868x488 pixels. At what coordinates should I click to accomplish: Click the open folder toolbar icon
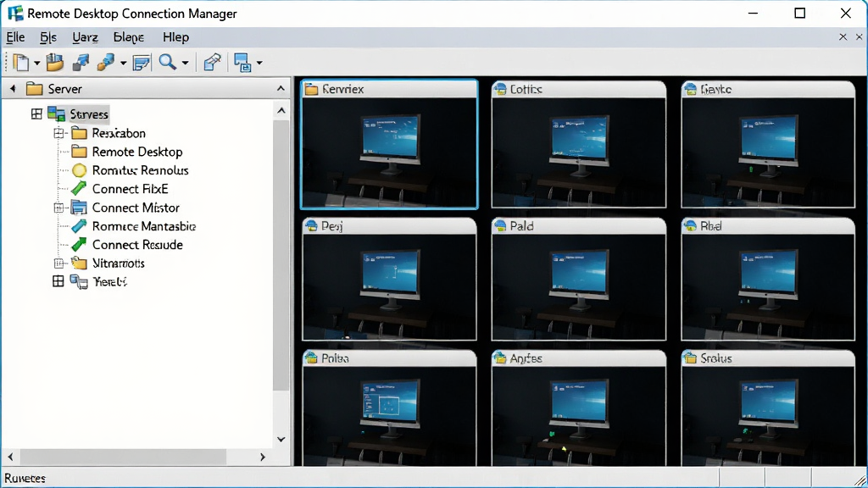55,63
